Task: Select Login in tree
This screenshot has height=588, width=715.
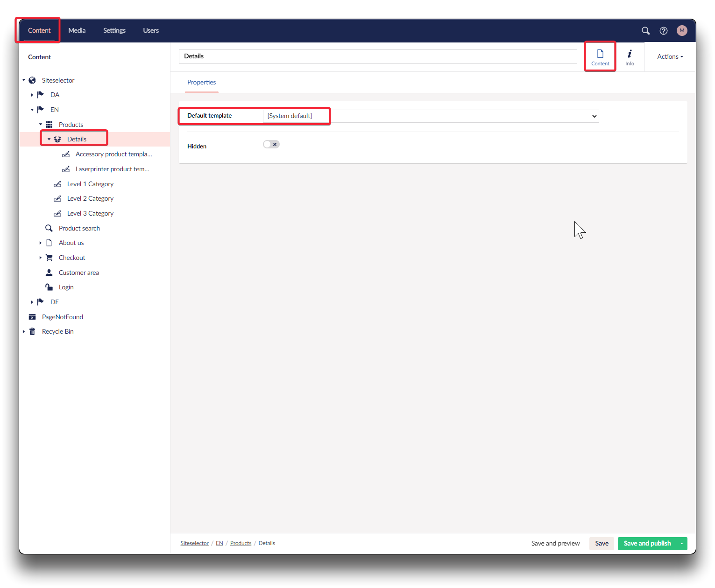Action: tap(66, 287)
